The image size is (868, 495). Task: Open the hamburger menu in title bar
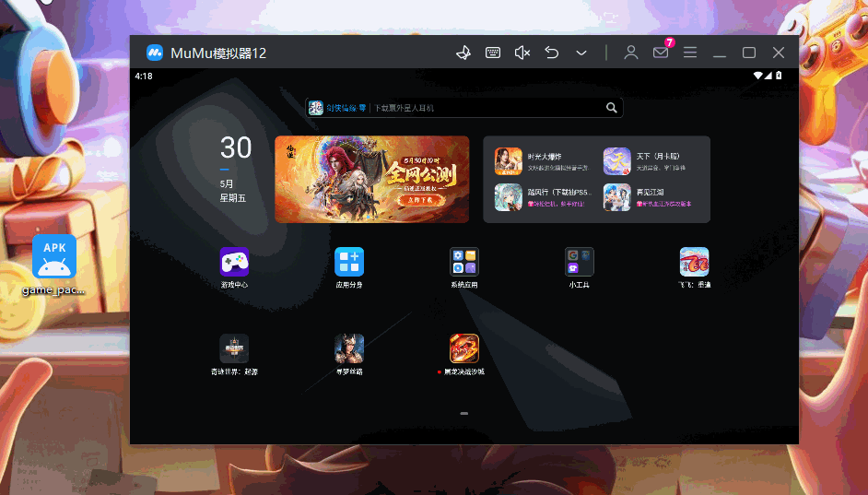point(690,53)
